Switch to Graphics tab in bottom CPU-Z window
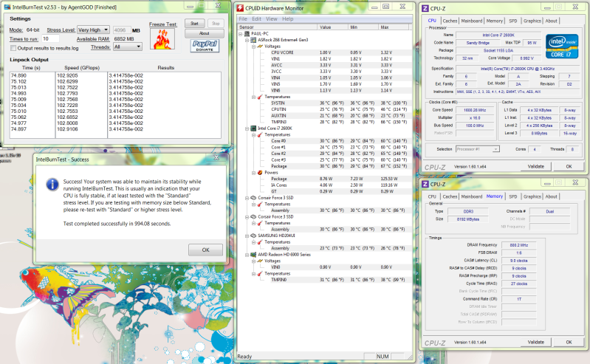 [532, 196]
